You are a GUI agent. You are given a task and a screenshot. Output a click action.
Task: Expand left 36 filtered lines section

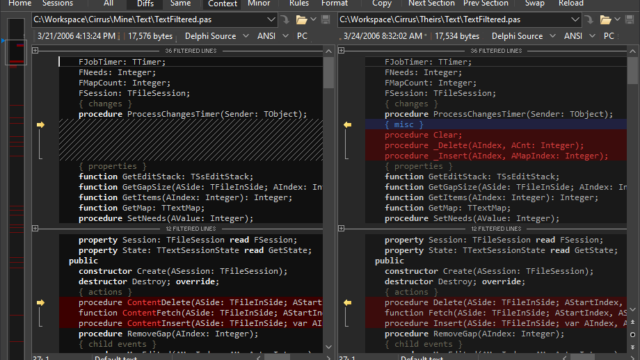[x=36, y=51]
